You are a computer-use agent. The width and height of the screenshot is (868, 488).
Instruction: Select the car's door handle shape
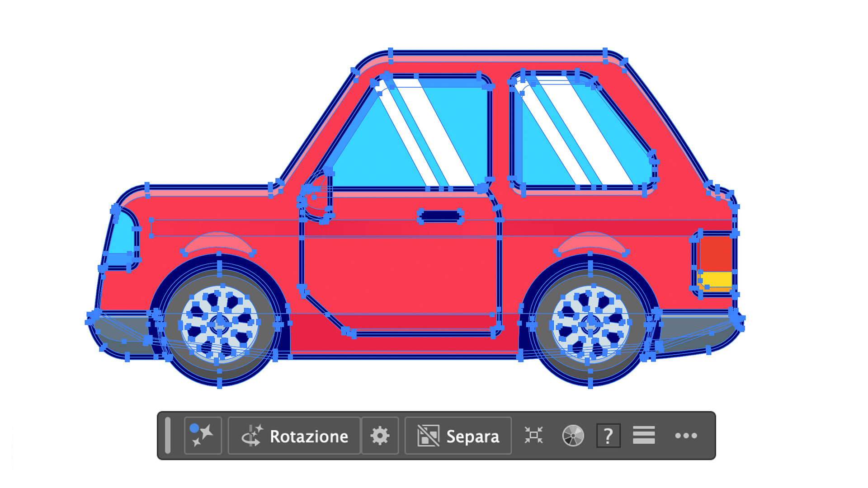(440, 216)
